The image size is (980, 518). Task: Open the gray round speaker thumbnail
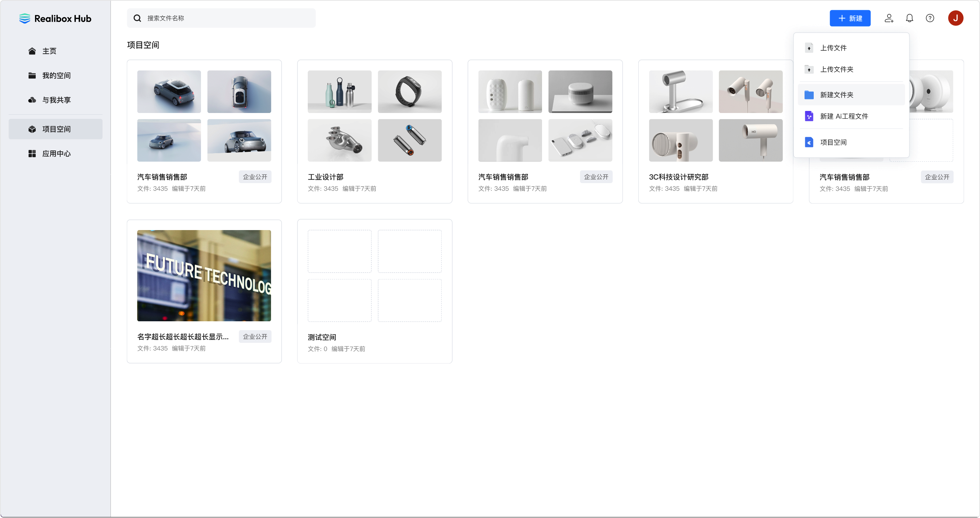[x=580, y=92]
